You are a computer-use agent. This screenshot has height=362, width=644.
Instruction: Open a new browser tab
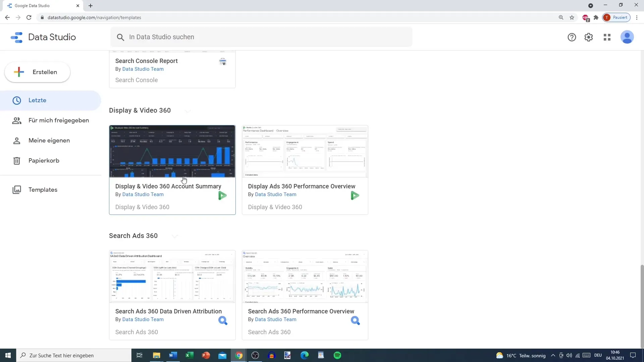tap(91, 6)
